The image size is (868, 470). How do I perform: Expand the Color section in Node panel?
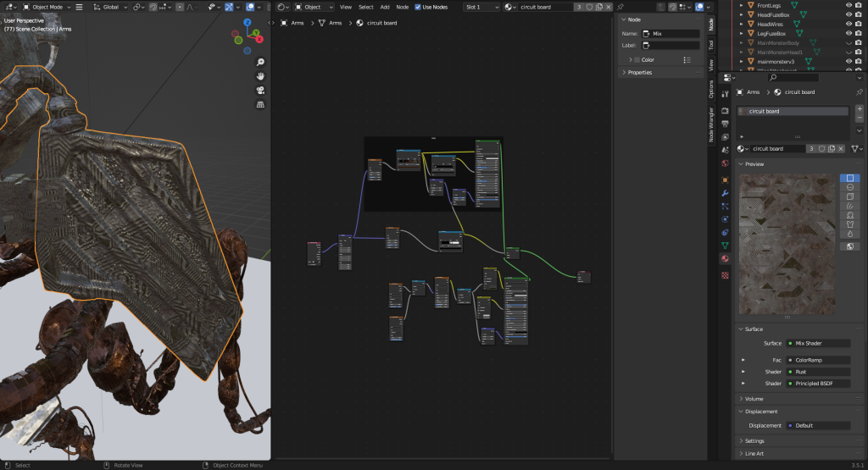coord(630,60)
